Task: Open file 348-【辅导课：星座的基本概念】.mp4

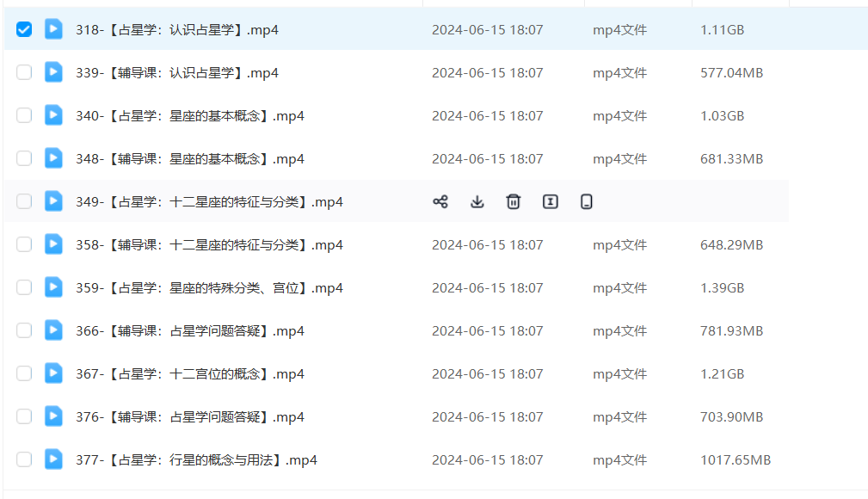Action: click(x=190, y=159)
